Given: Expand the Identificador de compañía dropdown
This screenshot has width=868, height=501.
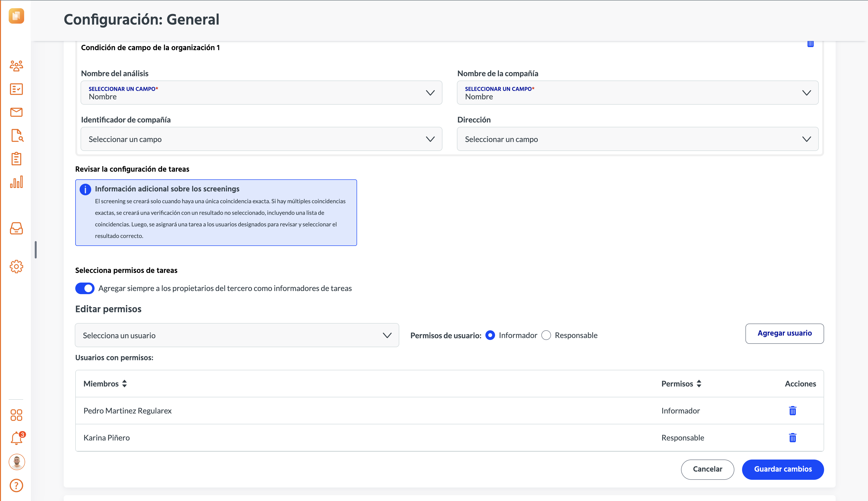Looking at the screenshot, I should point(261,139).
